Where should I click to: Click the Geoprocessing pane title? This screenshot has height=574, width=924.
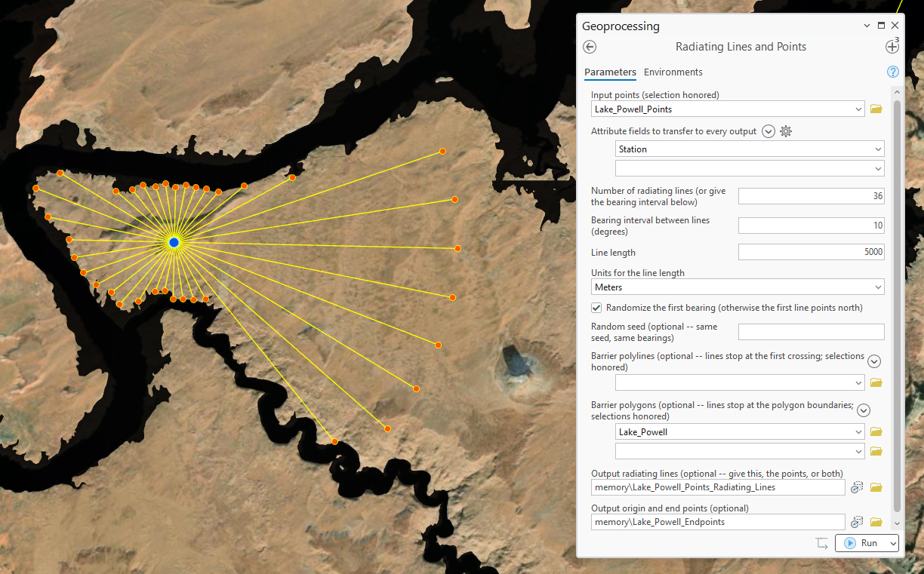click(x=621, y=26)
